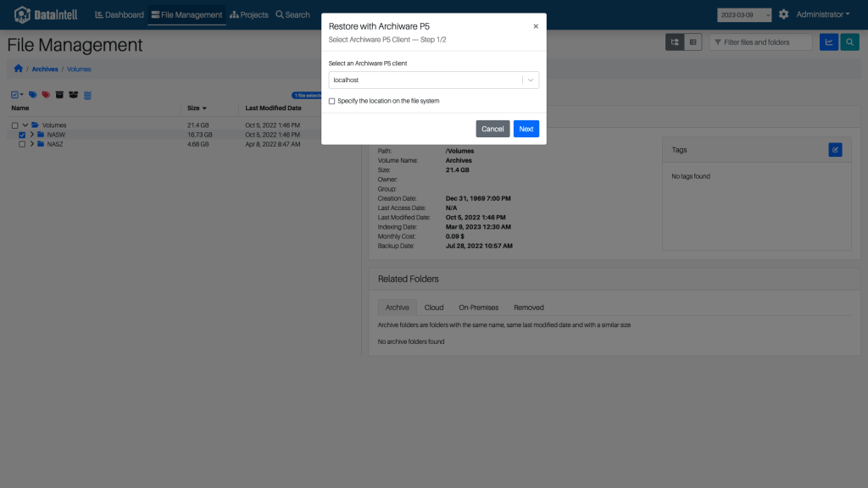Image resolution: width=868 pixels, height=488 pixels.
Task: Open the Administrator user menu
Action: pyautogui.click(x=822, y=14)
